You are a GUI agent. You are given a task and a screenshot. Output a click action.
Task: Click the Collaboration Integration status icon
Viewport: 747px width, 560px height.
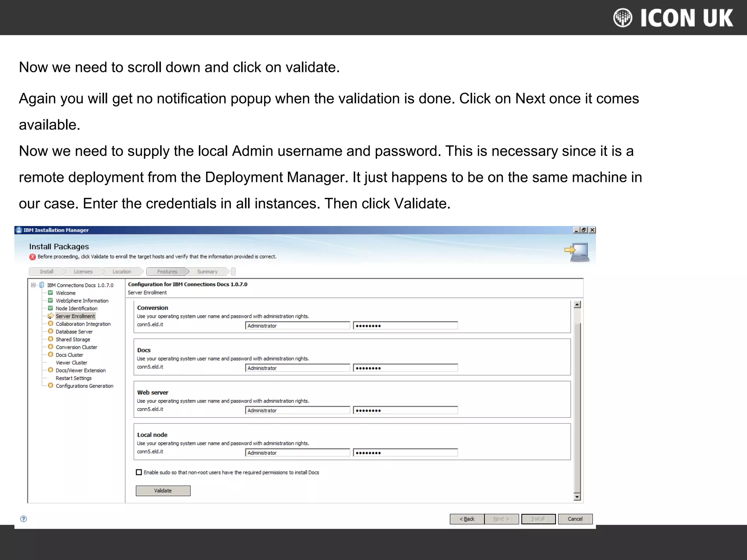click(x=51, y=323)
